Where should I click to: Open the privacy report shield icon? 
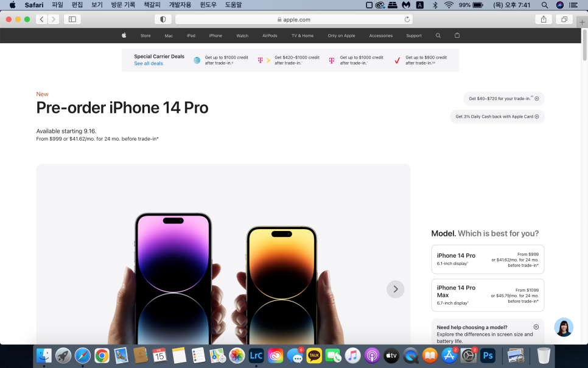[163, 19]
